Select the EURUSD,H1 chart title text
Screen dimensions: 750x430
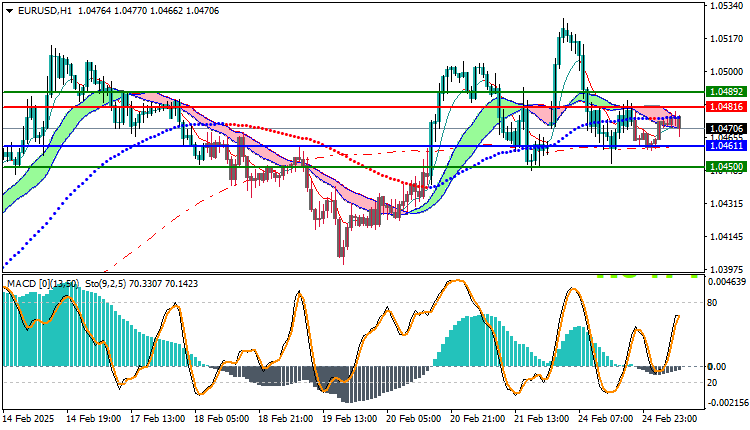45,11
